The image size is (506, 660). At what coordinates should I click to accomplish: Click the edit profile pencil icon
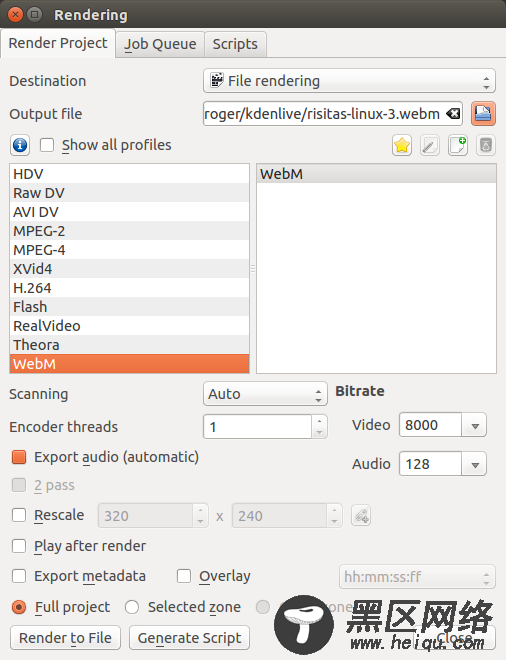click(430, 146)
